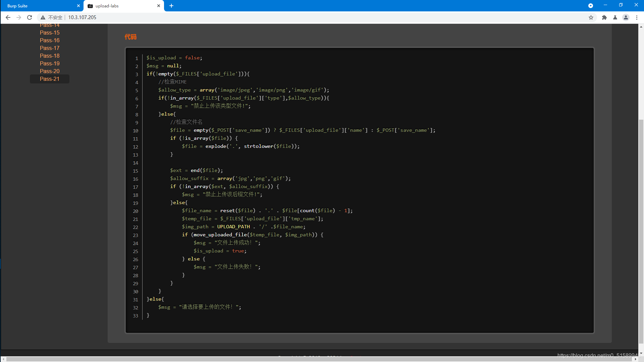The width and height of the screenshot is (644, 362).
Task: Click the move_uploaded_file condition line
Action: tap(253, 235)
